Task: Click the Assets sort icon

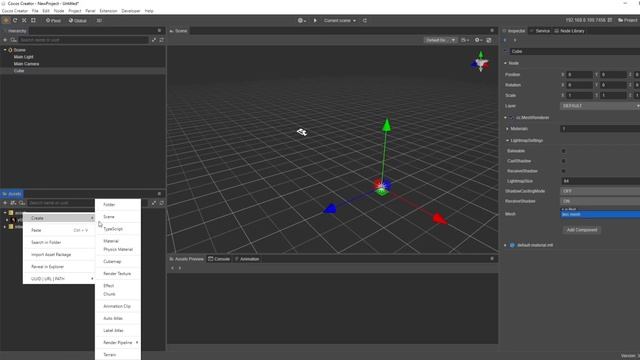Action: coord(13,203)
